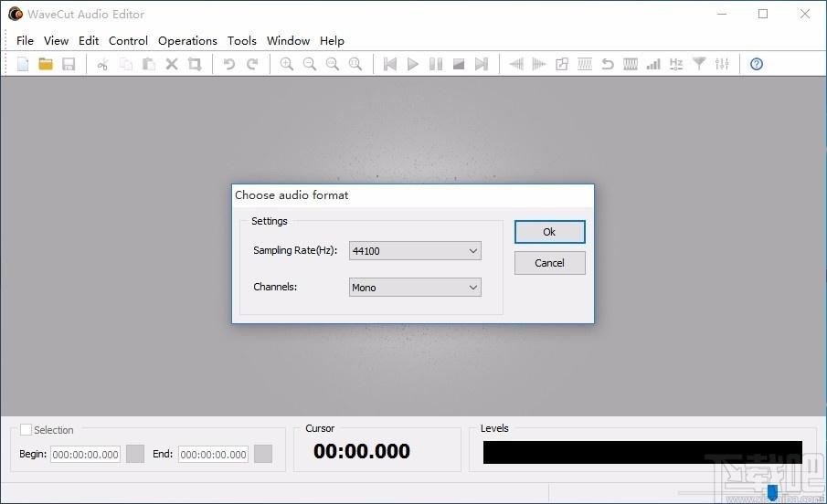Screen dimensions: 827x504
Task: Click the blue slider handle in status bar
Action: tap(772, 492)
